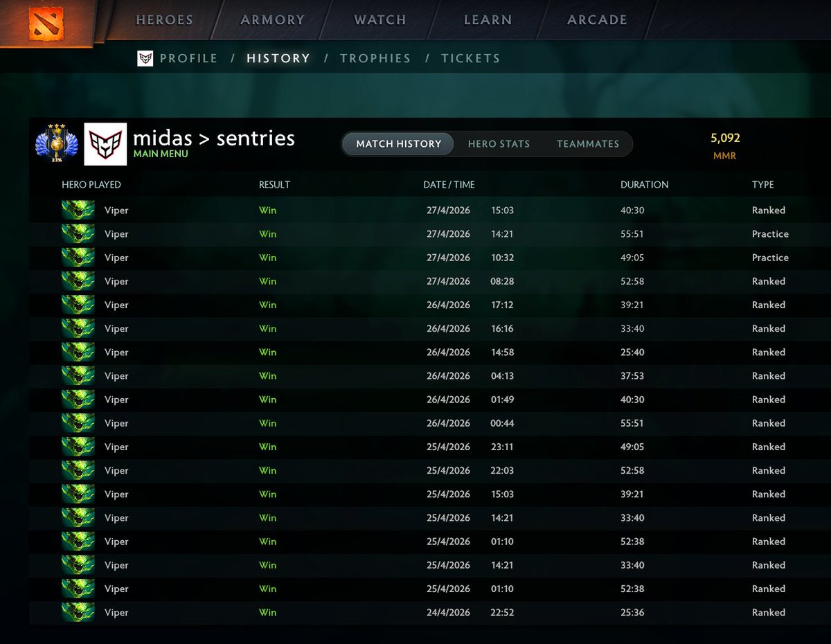Click duration 40:30 in 27/4/2026 15:03 row
The image size is (831, 644).
coord(632,210)
